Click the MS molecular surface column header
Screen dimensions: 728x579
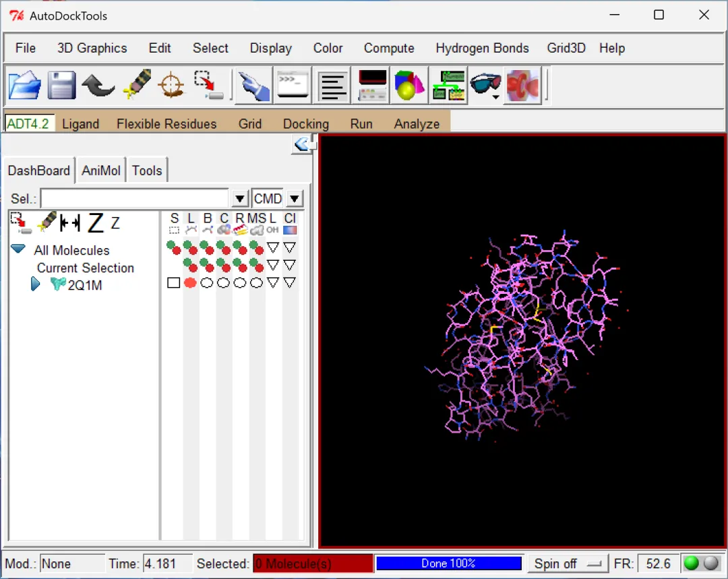(x=256, y=223)
